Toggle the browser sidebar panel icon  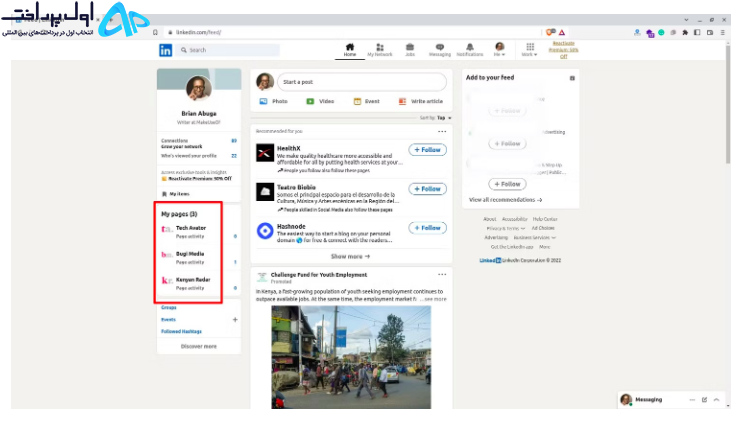[x=697, y=33]
